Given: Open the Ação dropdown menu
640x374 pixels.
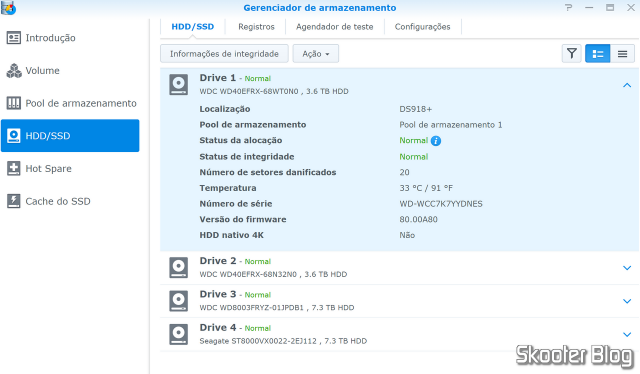Looking at the screenshot, I should 316,53.
